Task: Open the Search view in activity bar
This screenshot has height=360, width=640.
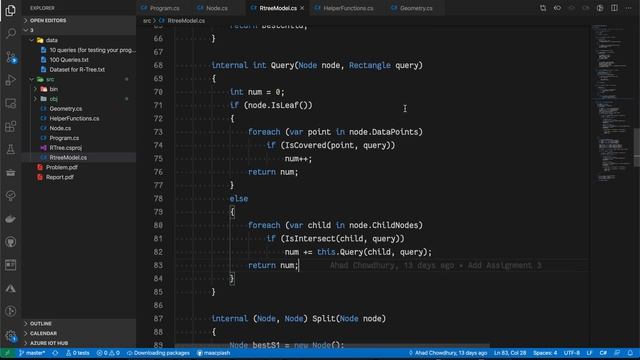Action: pos(11,33)
